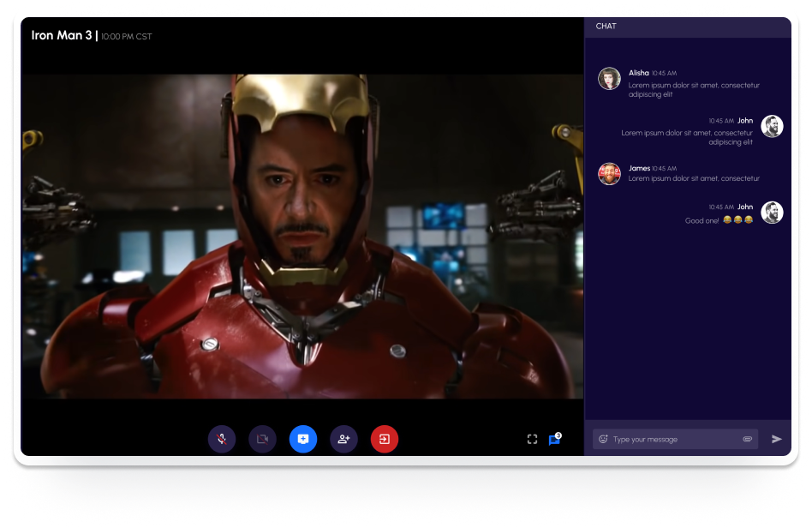
Task: Click the Iron Man video player area
Action: (x=302, y=237)
